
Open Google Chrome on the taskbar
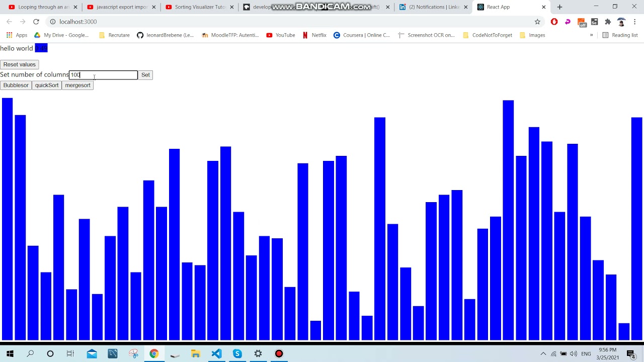point(154,354)
